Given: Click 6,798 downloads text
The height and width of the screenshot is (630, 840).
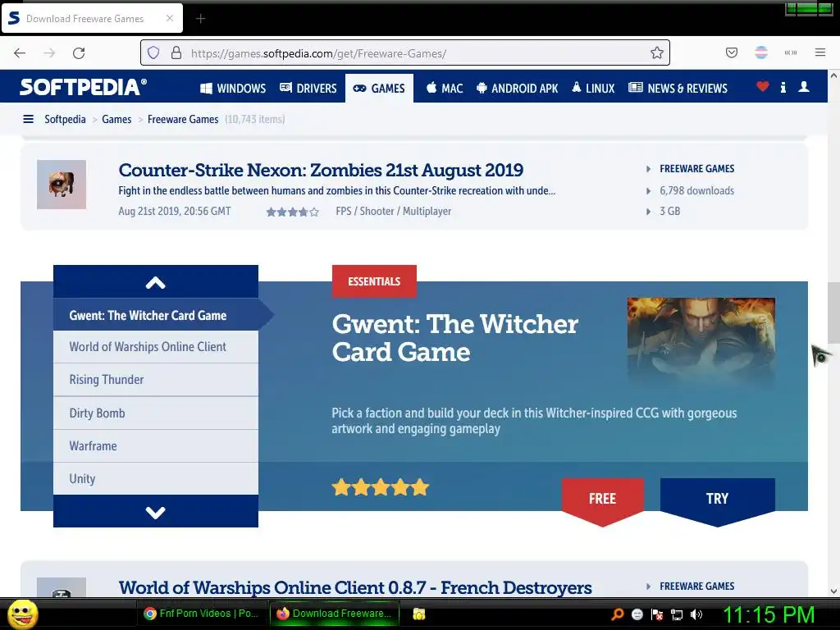Looking at the screenshot, I should (697, 190).
